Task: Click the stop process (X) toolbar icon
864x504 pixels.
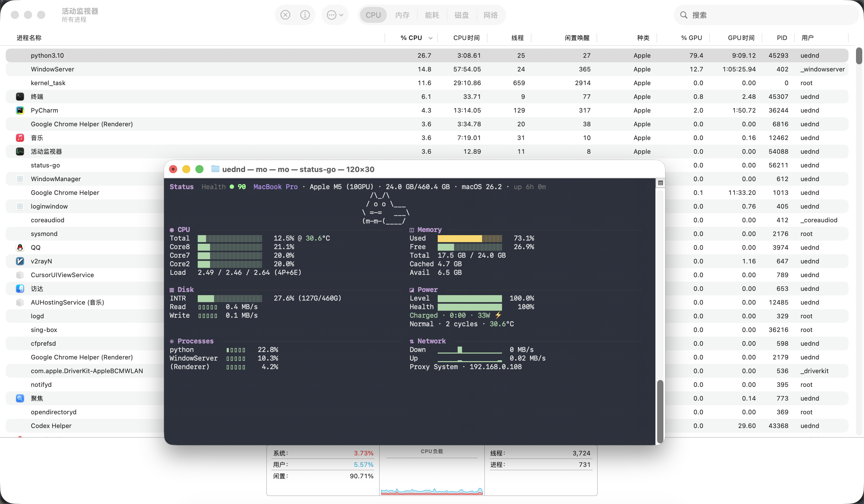Action: point(285,15)
